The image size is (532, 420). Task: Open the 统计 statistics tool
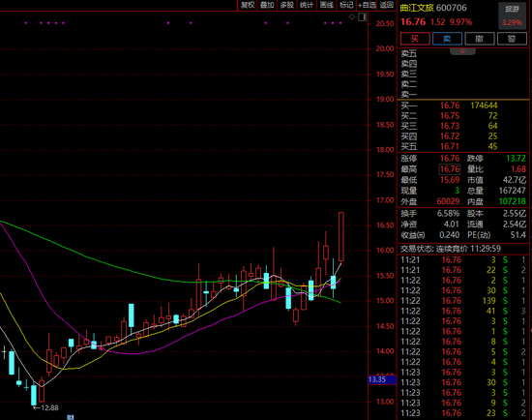(x=307, y=5)
